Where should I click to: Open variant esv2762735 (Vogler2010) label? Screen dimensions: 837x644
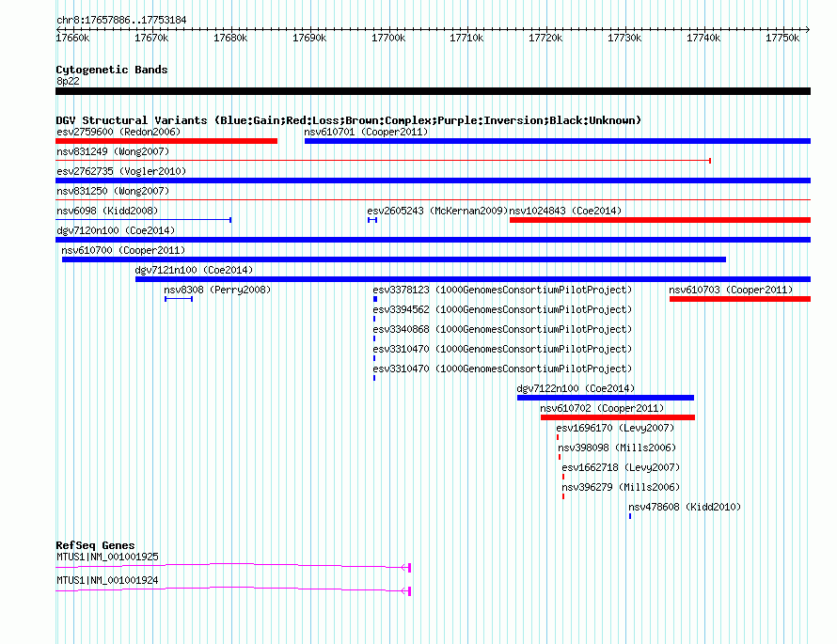(121, 171)
